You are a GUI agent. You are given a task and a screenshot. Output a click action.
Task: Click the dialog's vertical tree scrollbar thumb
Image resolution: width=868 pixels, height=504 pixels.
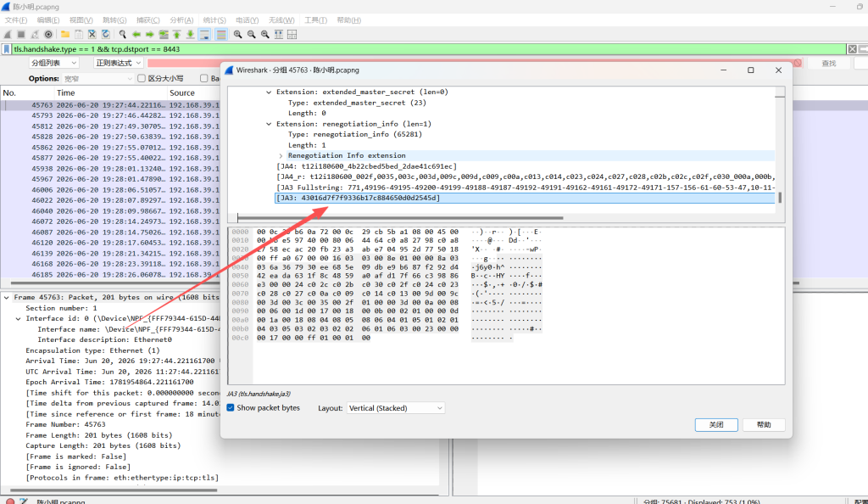click(x=780, y=198)
